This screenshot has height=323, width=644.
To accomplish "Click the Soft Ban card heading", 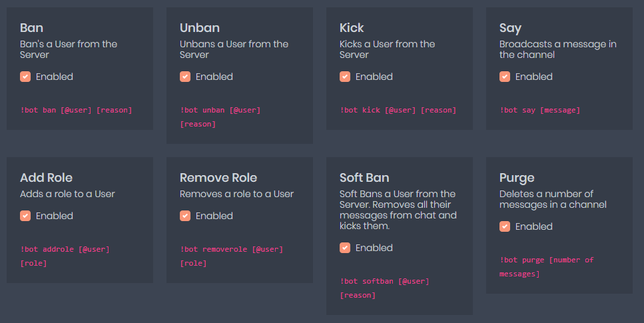I will click(x=364, y=178).
